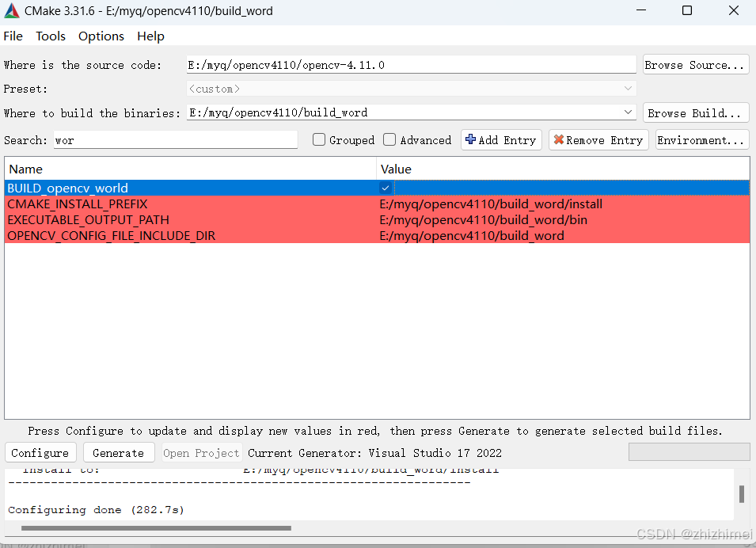Uncheck the BUILD_opencv_world value checkbox

[386, 188]
